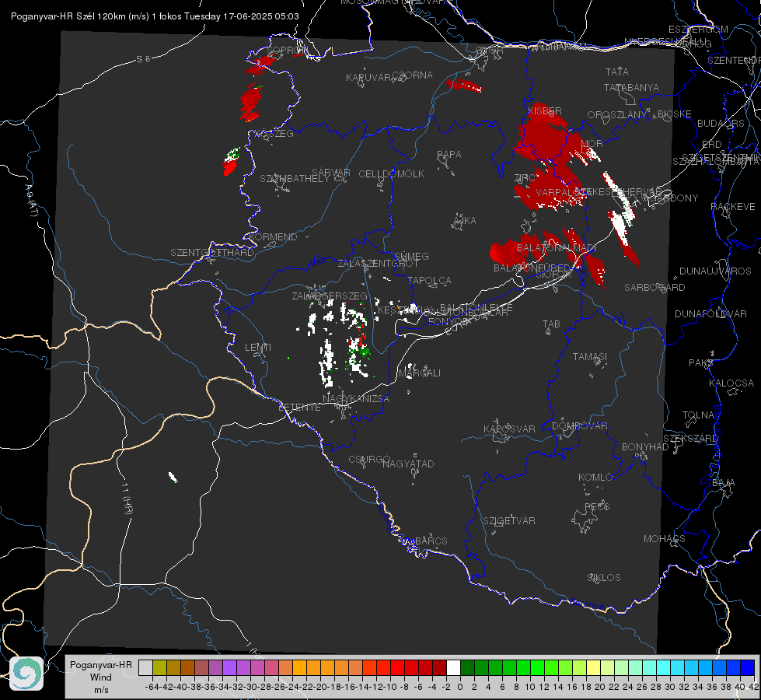Click the DUNAUJVAROS city label
This screenshot has width=761, height=700.
click(x=715, y=271)
